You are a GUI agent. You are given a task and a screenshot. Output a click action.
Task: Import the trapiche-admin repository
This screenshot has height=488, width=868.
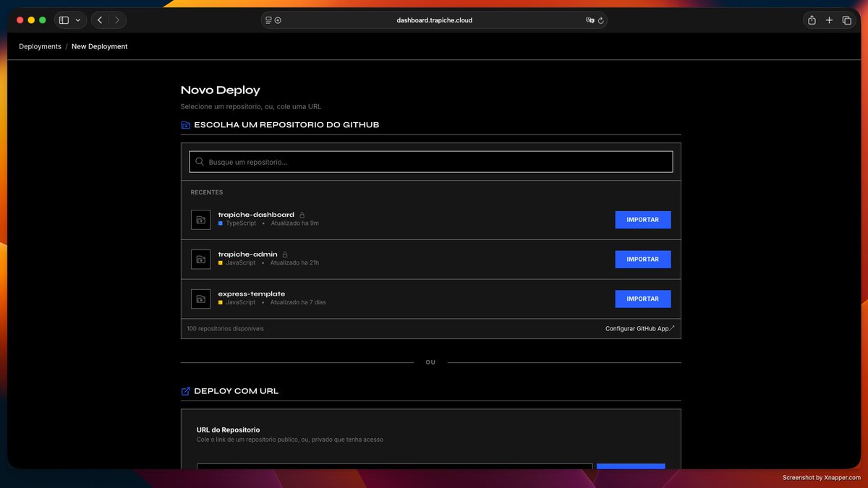[x=643, y=260]
